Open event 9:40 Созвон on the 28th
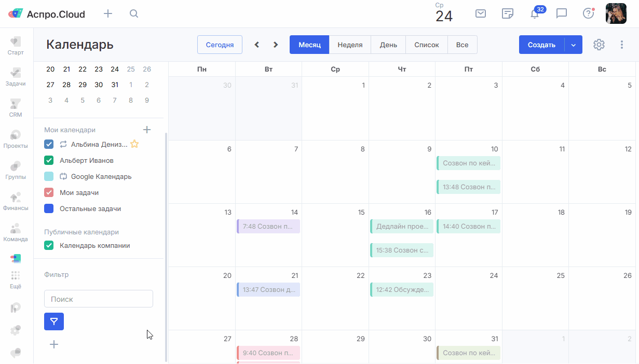 [268, 353]
